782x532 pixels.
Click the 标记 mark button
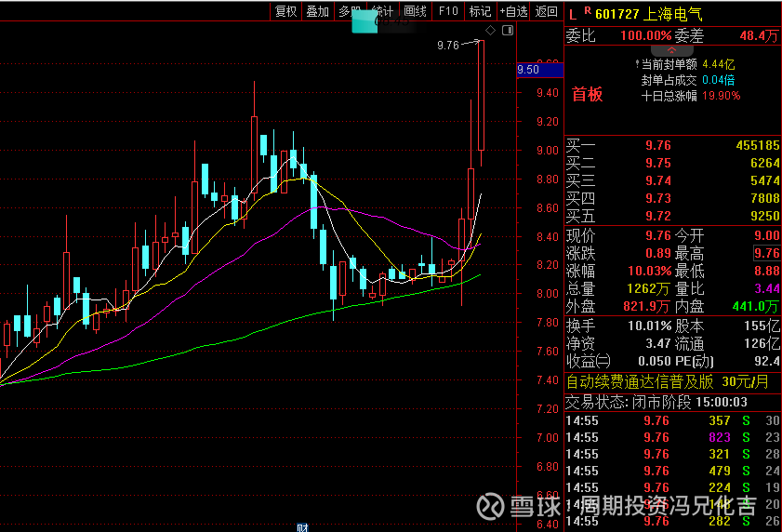pos(480,11)
